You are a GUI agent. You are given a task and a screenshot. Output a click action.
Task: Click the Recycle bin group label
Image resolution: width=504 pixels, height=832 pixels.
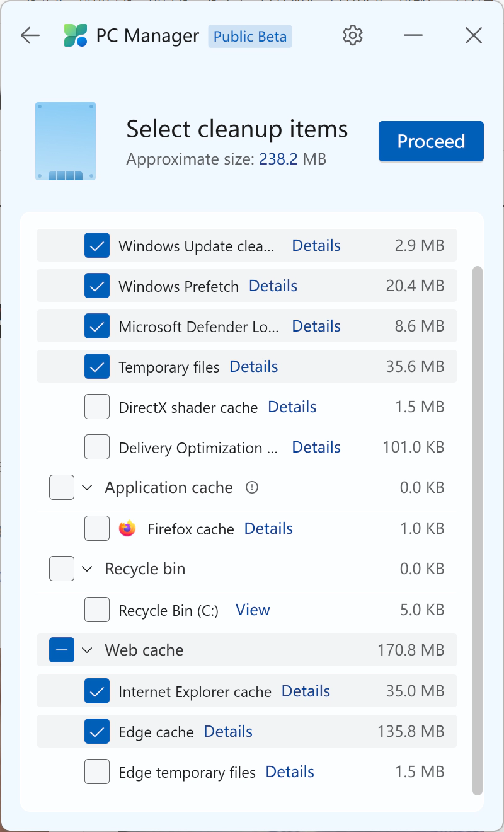[145, 569]
